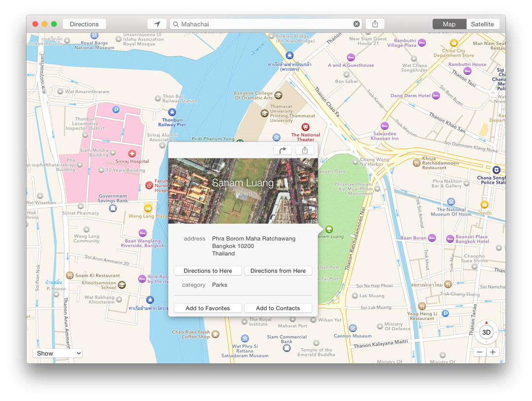Open the toolbar share button
This screenshot has height=401, width=532.
coord(375,24)
